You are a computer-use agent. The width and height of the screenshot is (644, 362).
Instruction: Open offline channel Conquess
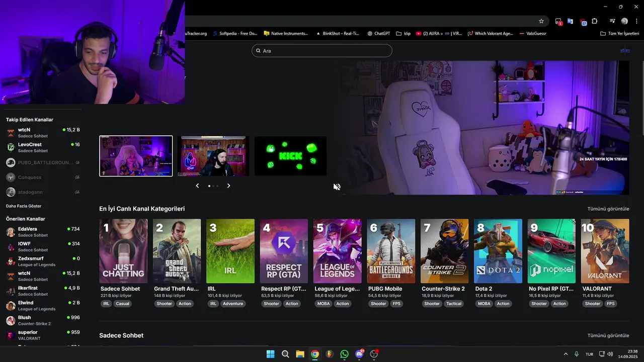click(43, 177)
